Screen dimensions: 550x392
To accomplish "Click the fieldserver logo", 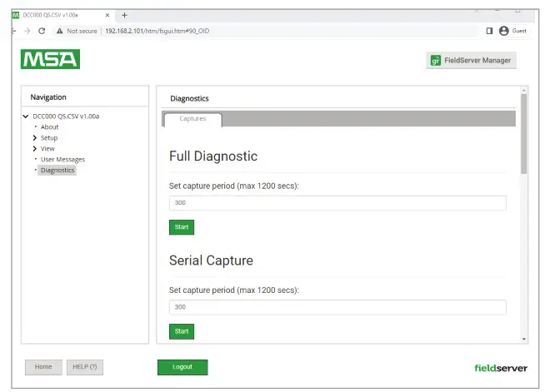I will point(501,368).
